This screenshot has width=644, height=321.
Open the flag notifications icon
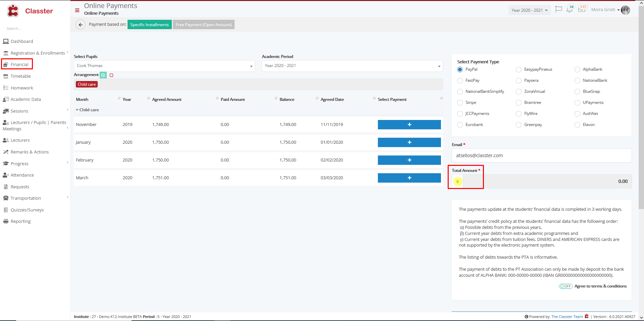(x=559, y=9)
